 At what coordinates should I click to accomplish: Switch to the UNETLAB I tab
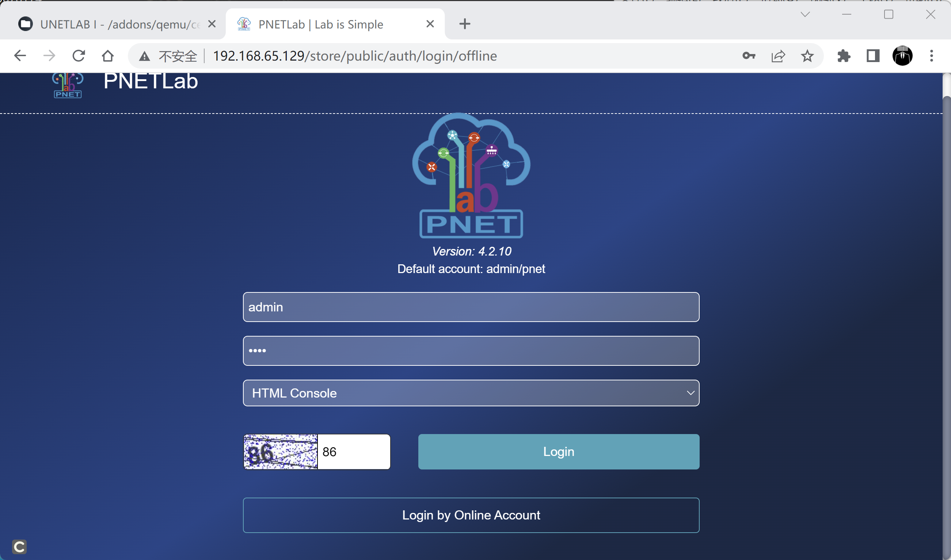tap(110, 24)
